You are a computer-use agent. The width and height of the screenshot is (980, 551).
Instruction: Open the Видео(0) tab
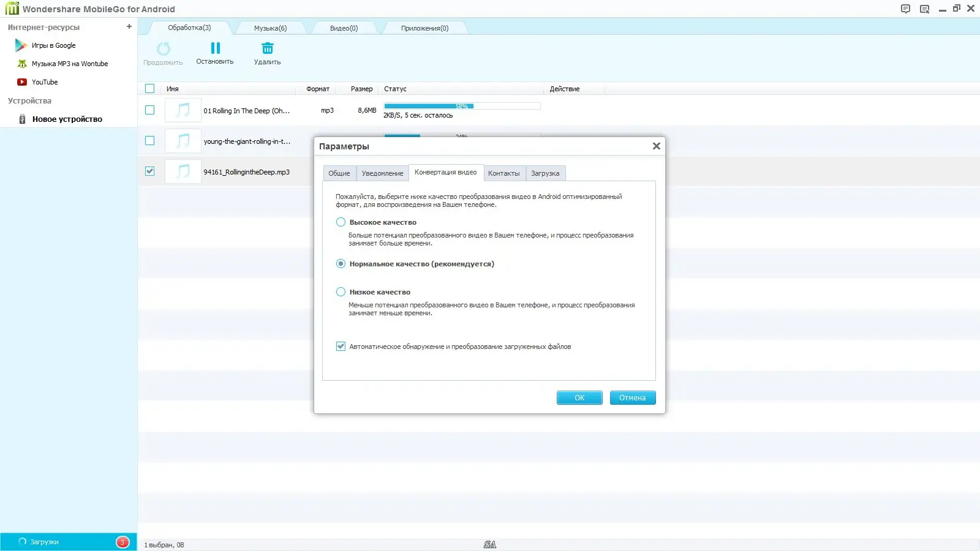pos(344,28)
